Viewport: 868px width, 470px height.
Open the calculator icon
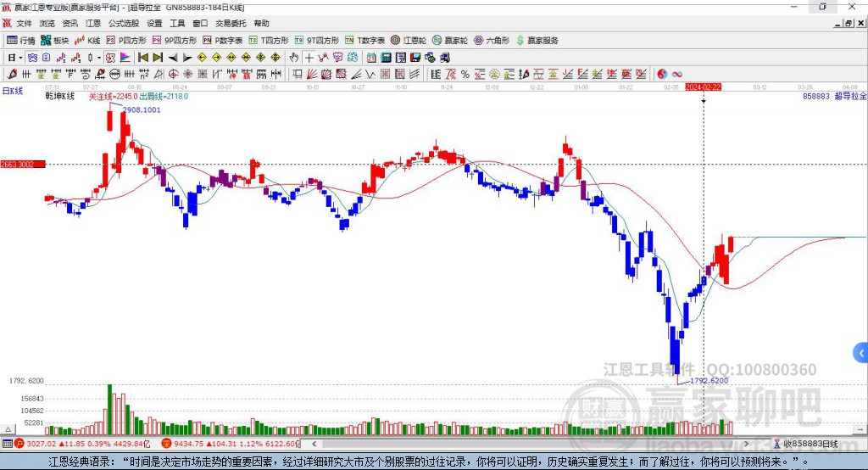coord(386,58)
